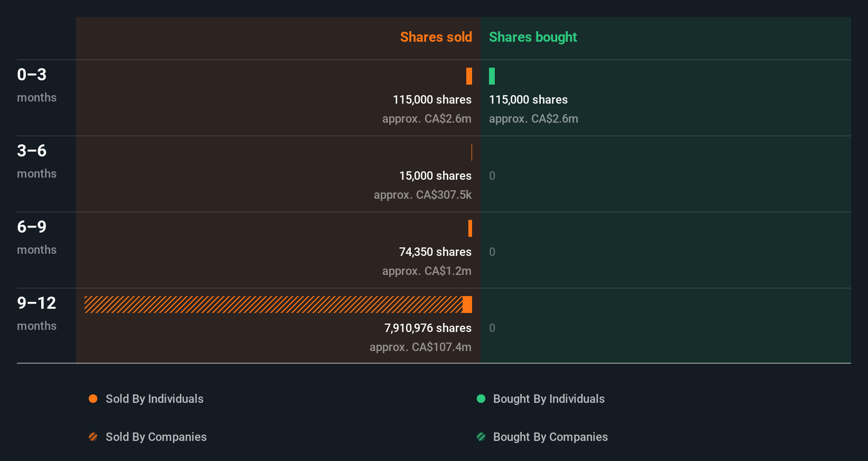Viewport: 868px width, 461px height.
Task: Click the solid orange end of 9–12 bar
Action: (x=467, y=305)
